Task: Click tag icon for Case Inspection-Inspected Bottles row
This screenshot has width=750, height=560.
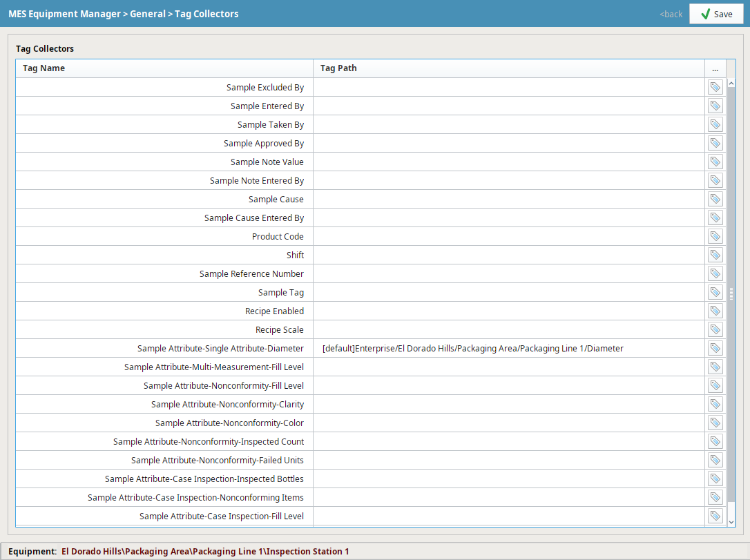Action: click(x=715, y=479)
